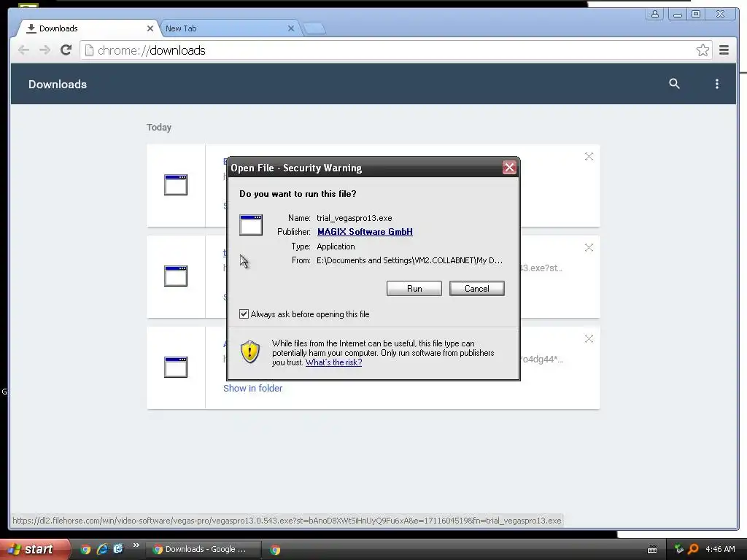The image size is (747, 560).
Task: Click the Run button in the security warning
Action: click(414, 289)
